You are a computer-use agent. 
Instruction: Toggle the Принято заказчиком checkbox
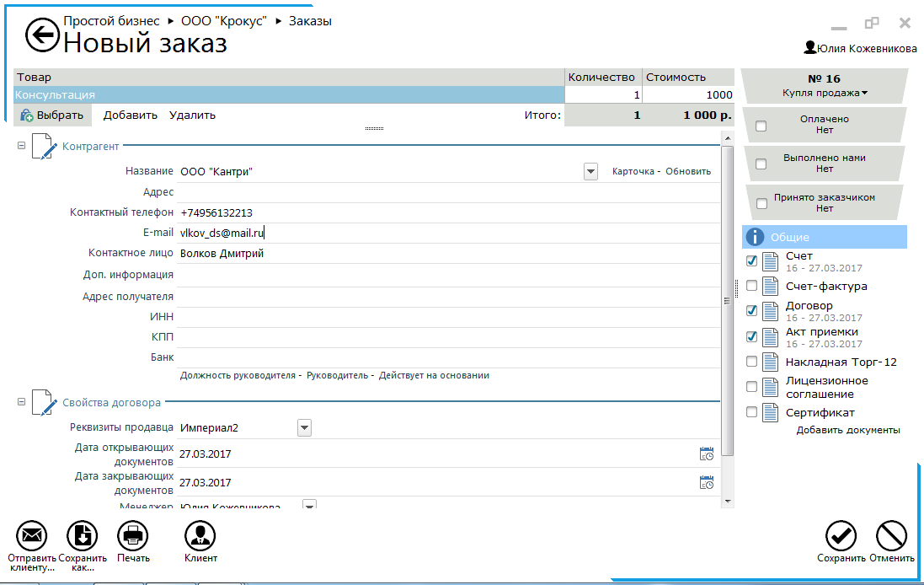(762, 203)
